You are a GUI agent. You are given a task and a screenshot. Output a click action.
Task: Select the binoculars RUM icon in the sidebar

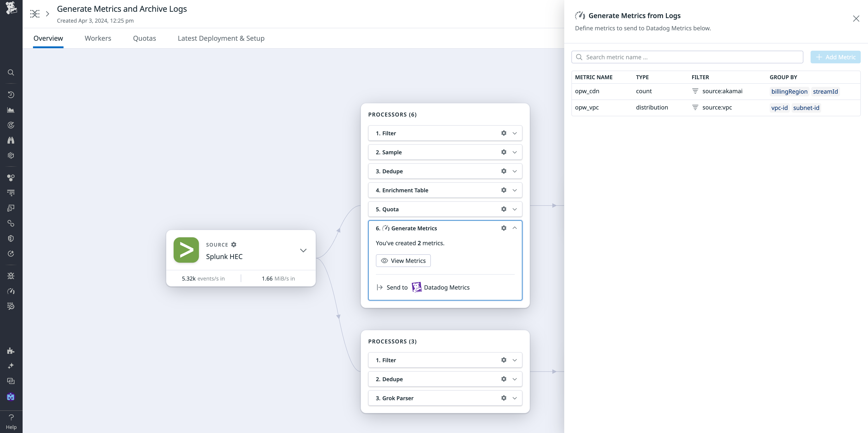pos(11,140)
